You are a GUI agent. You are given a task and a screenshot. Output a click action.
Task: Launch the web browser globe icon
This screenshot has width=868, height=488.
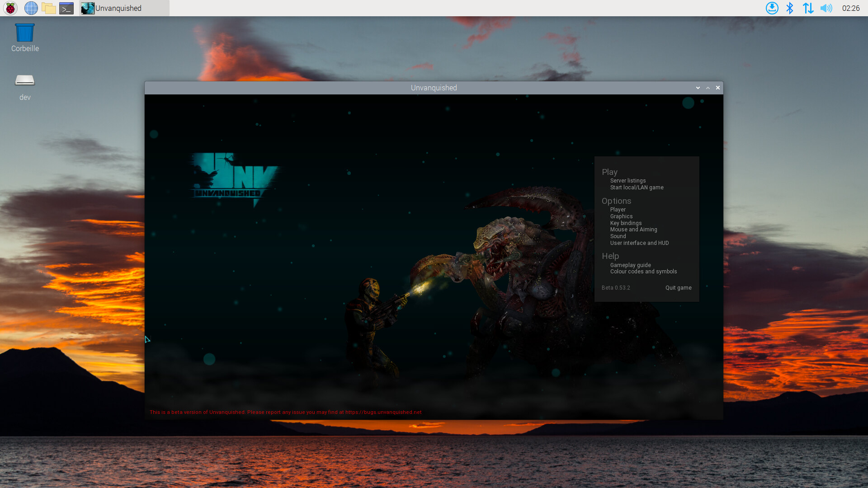pyautogui.click(x=31, y=8)
